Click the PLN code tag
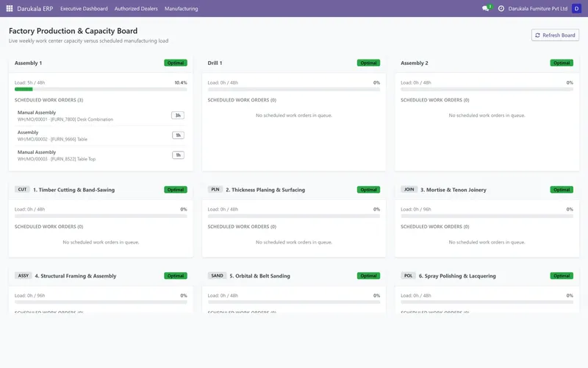Screen dimensions: 588x368 [215, 190]
